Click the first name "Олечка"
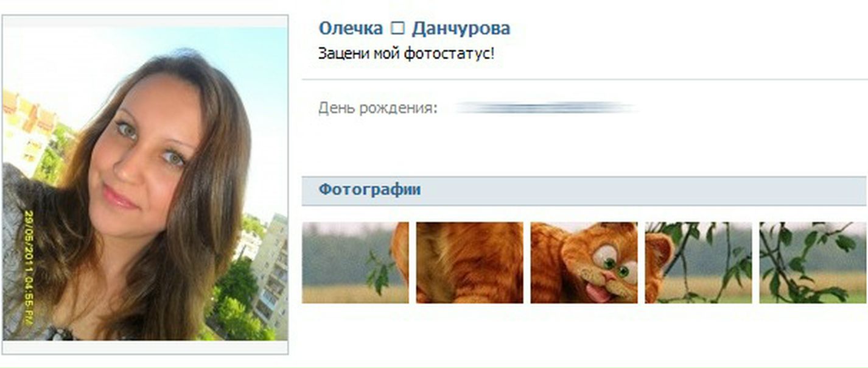 351,29
